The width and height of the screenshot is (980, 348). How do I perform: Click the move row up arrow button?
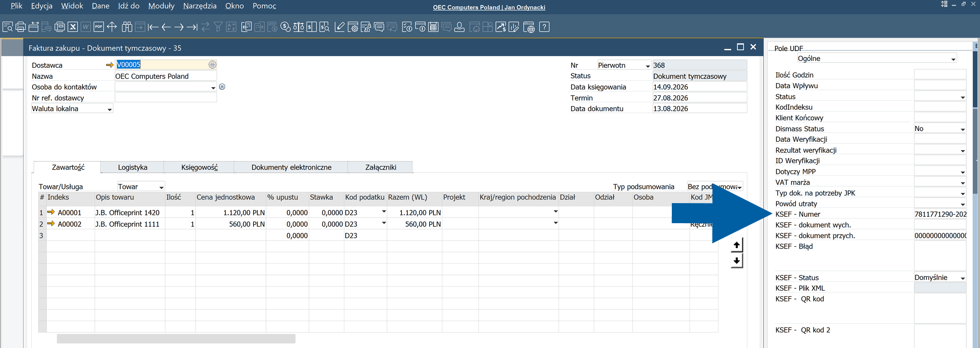(x=737, y=245)
